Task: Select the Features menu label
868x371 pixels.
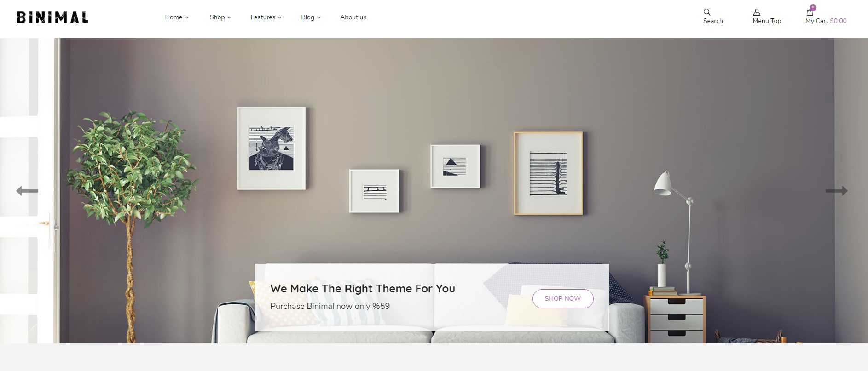Action: coord(263,17)
